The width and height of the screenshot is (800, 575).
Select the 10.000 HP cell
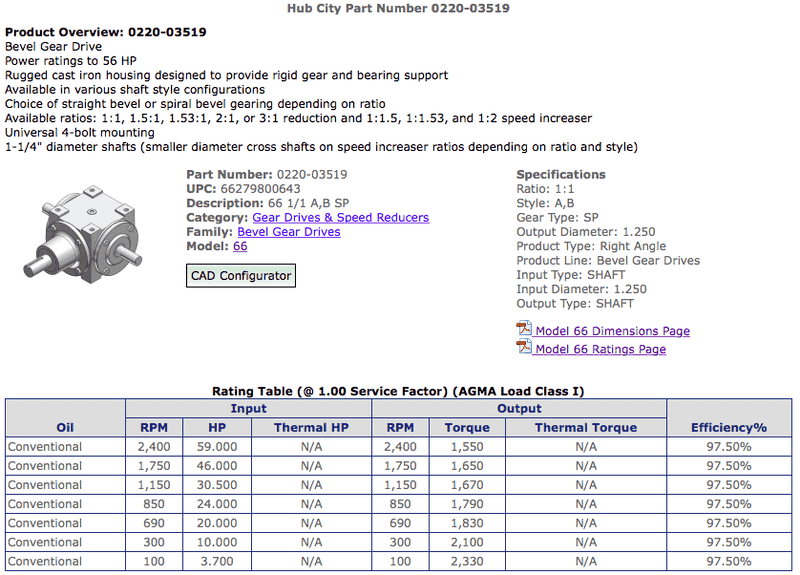click(x=217, y=542)
